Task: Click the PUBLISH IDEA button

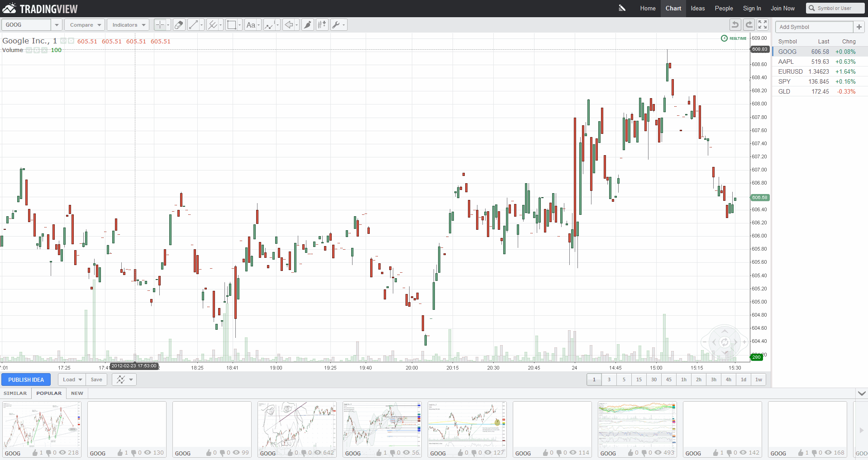Action: pos(26,379)
